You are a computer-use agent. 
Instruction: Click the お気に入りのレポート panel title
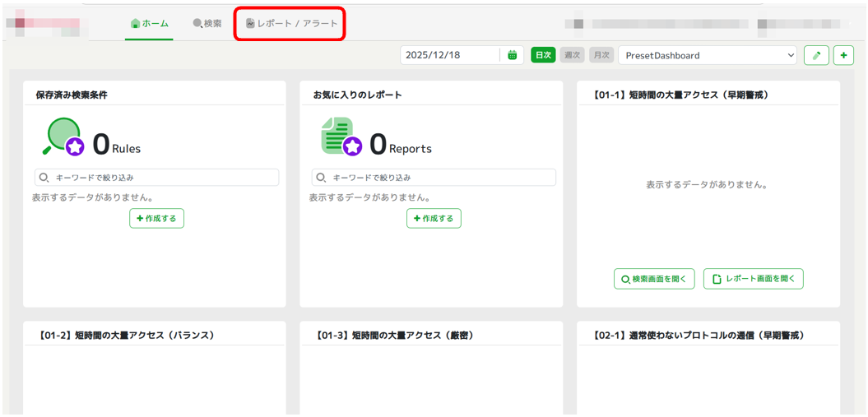tap(358, 95)
